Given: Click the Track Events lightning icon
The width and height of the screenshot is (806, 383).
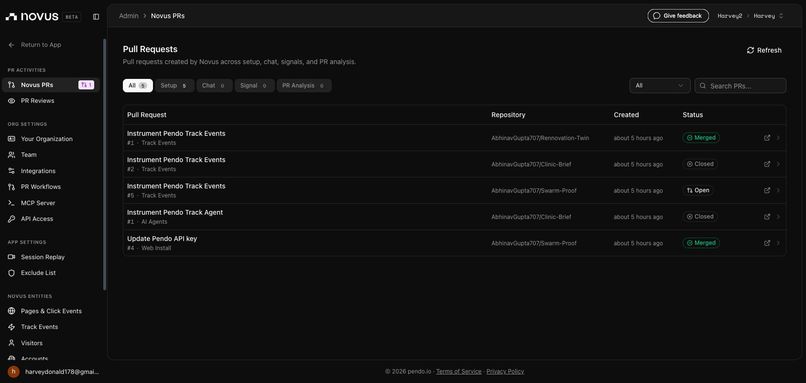Looking at the screenshot, I should pyautogui.click(x=11, y=327).
